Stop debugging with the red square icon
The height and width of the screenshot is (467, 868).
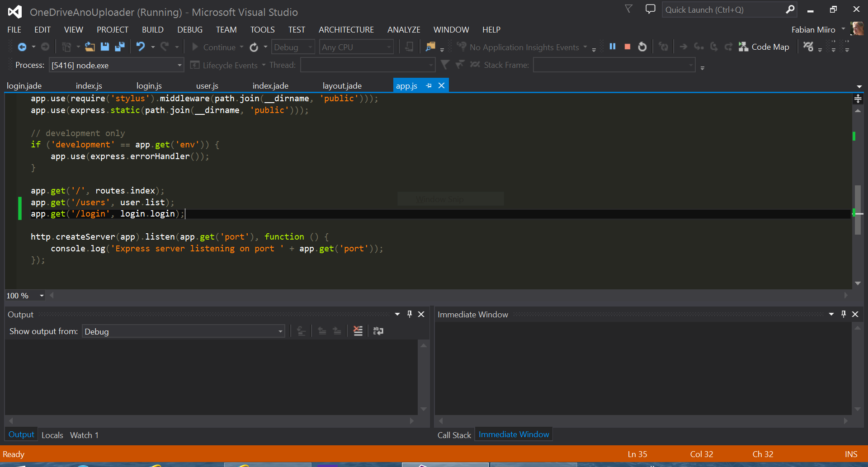(x=627, y=47)
